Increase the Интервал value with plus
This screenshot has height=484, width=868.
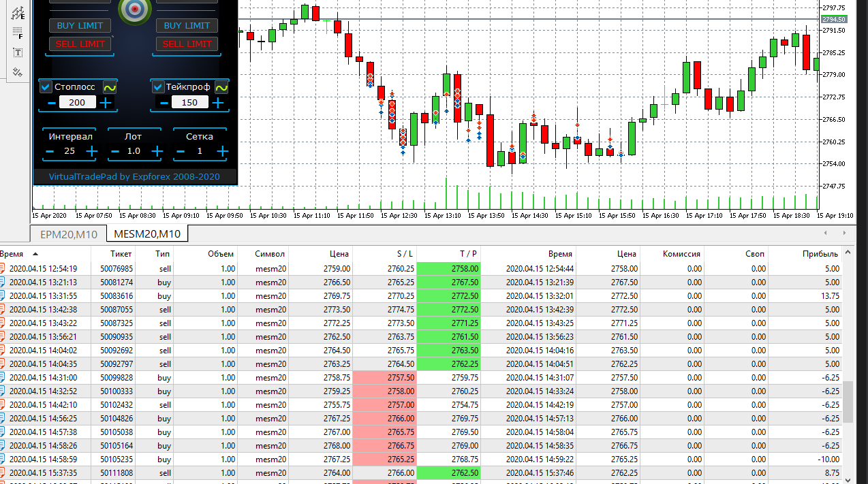point(92,151)
